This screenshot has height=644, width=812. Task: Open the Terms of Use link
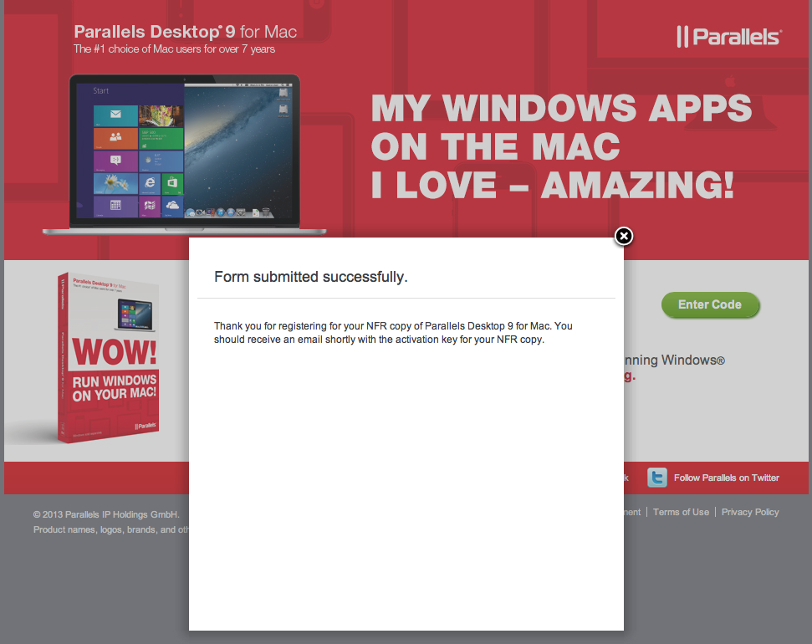681,512
